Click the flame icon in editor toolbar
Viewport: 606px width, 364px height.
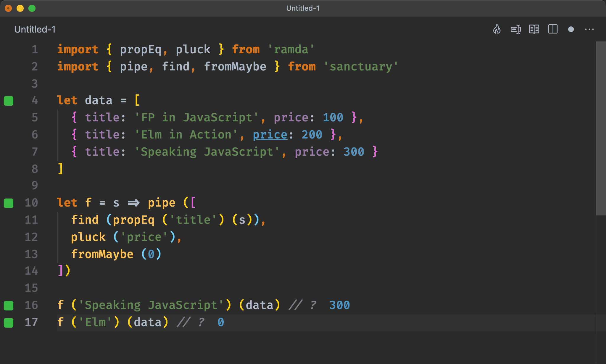click(497, 29)
